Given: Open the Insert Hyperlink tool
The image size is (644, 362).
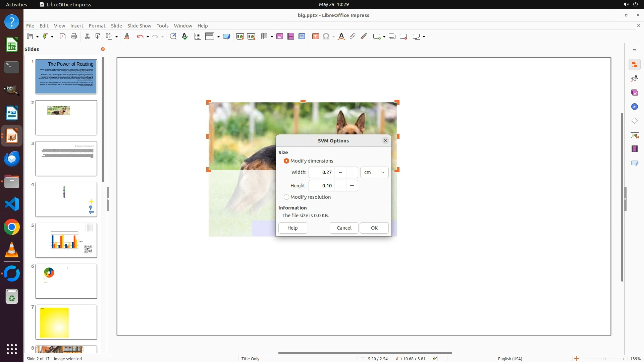Looking at the screenshot, I should [353, 37].
